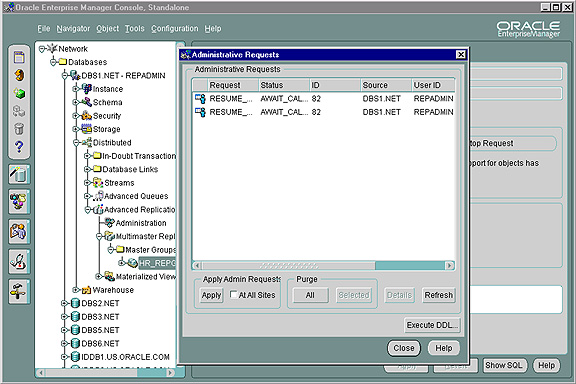
Task: Click the Instance node icon in the tree
Action: (x=87, y=89)
